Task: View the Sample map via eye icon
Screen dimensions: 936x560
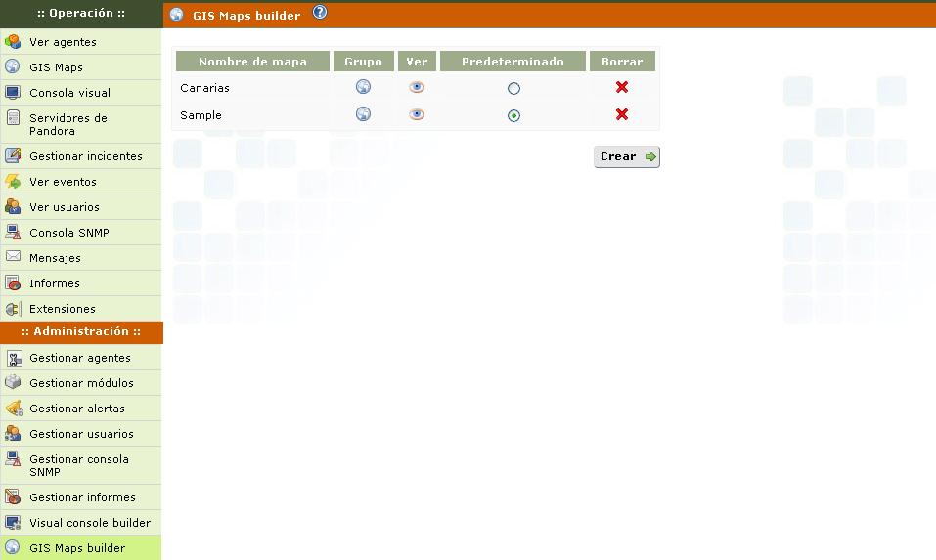Action: 417,114
